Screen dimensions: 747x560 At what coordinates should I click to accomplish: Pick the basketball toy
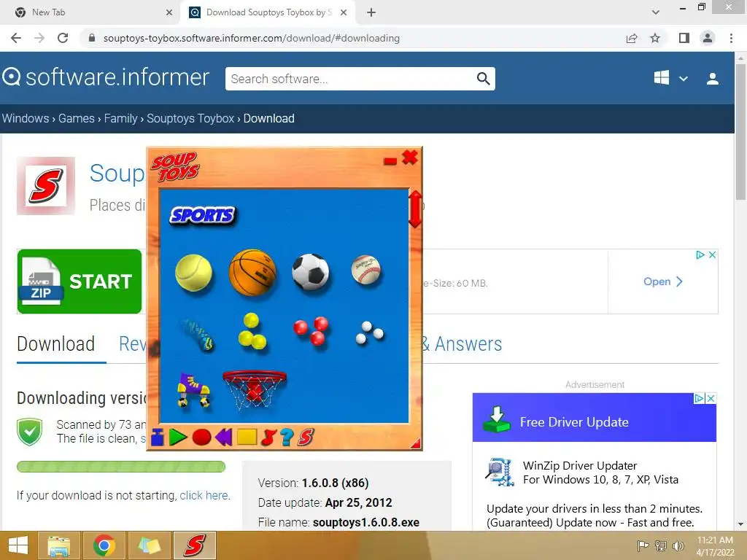(252, 273)
